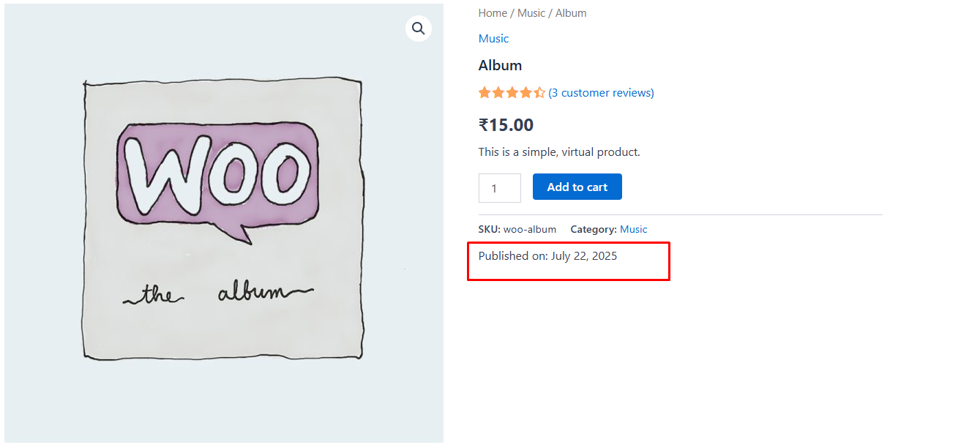
Task: Select the product title Album heading
Action: tap(500, 65)
